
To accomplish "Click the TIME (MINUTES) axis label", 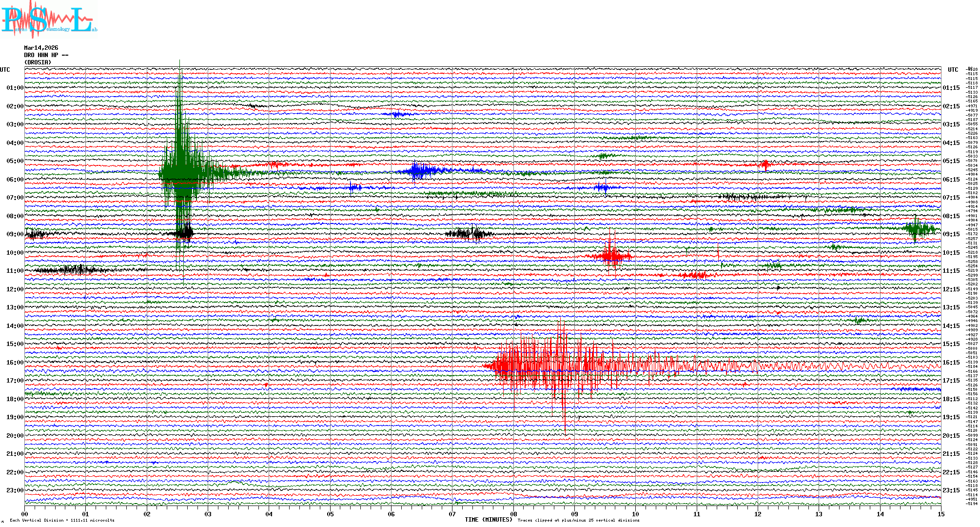I will (489, 520).
